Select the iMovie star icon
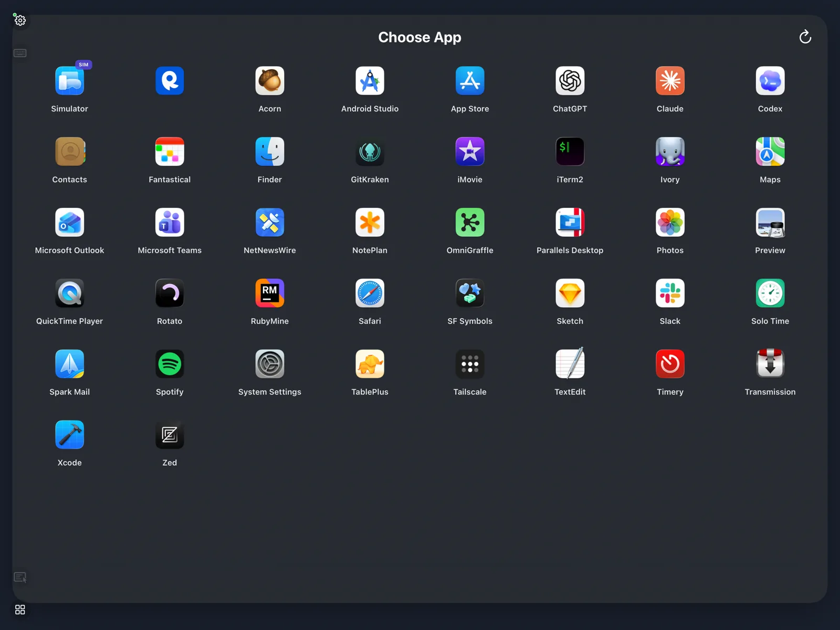The width and height of the screenshot is (840, 630). coord(470,152)
